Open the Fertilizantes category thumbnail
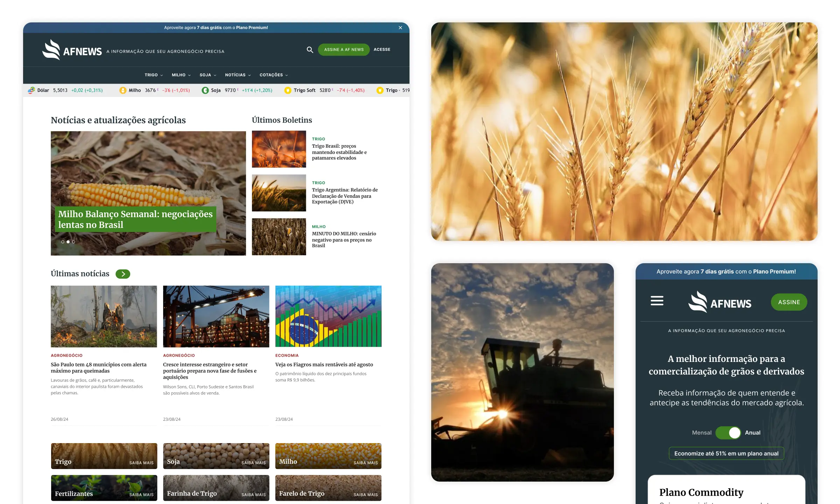Viewport: 840px width, 504px height. (104, 488)
